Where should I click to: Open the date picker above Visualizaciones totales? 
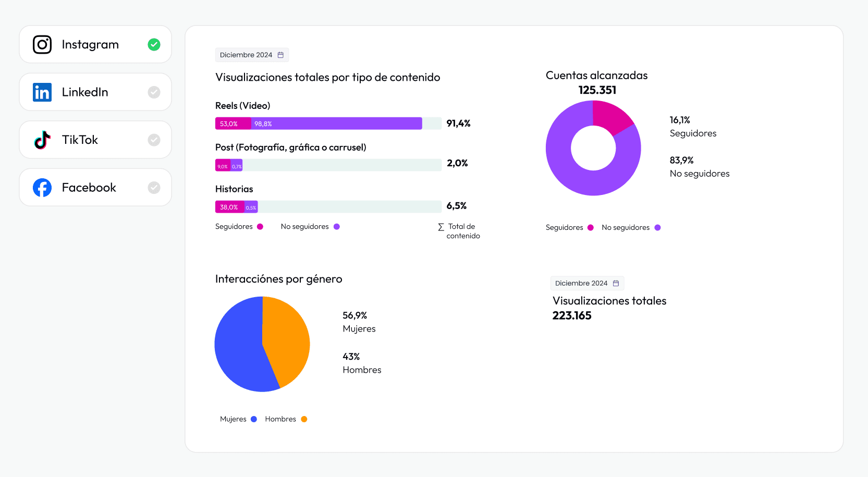tap(588, 283)
